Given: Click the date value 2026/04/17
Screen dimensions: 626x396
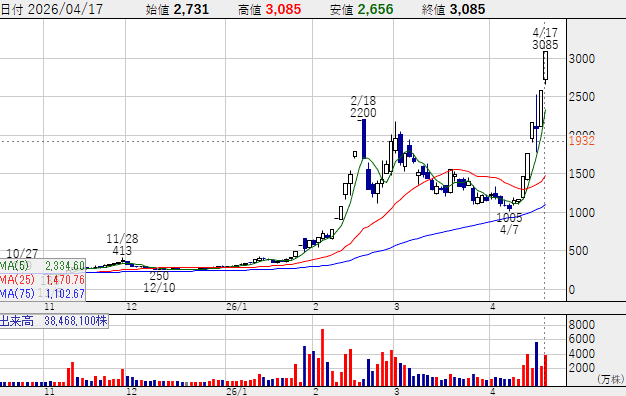Looking at the screenshot, I should click(x=65, y=9).
